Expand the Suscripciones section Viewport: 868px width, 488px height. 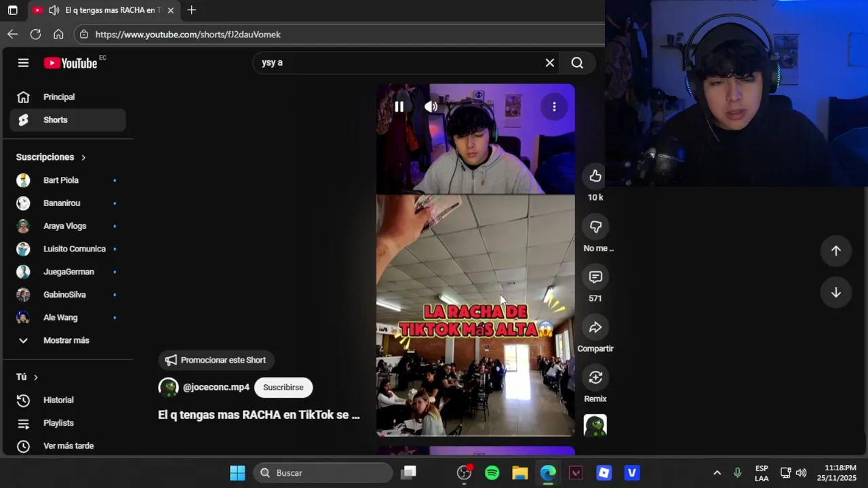pos(51,157)
